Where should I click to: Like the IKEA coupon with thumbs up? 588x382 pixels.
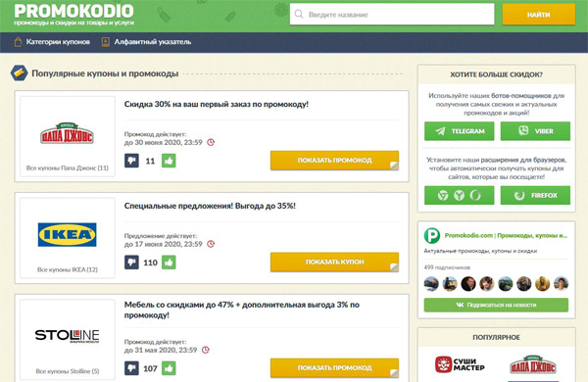click(169, 263)
